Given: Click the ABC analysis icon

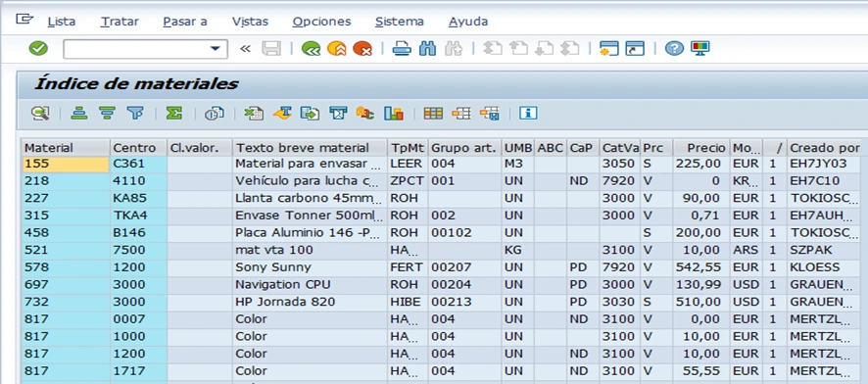Looking at the screenshot, I should (x=365, y=114).
